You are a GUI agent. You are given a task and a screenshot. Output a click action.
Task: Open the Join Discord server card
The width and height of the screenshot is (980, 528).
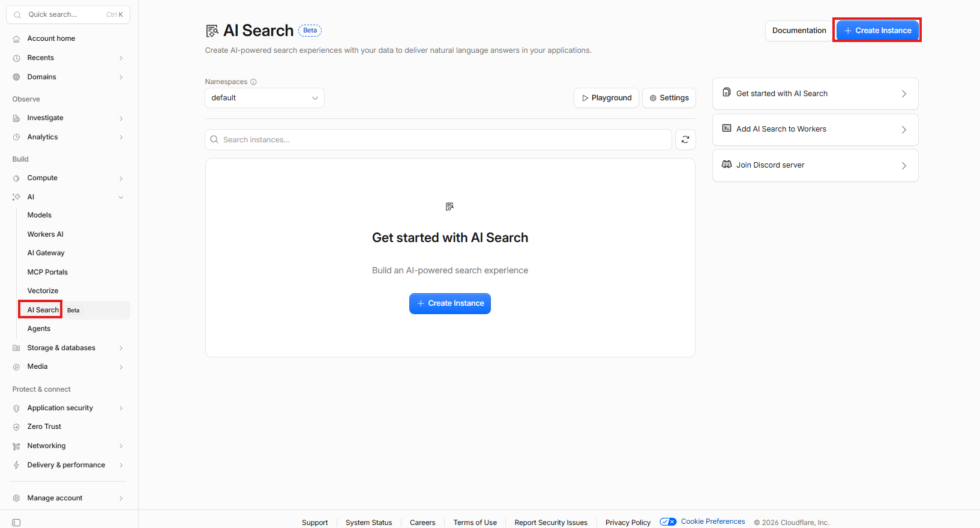click(815, 165)
